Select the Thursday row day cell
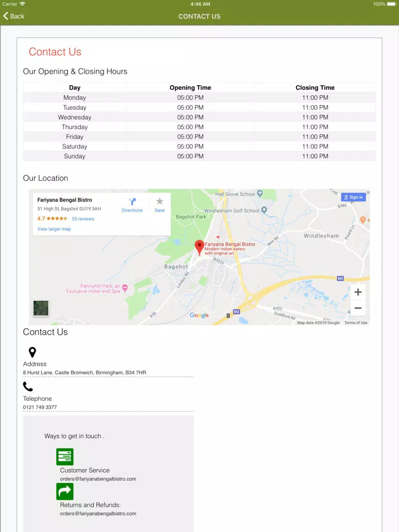Screen dimensions: 399x532 pyautogui.click(x=74, y=127)
